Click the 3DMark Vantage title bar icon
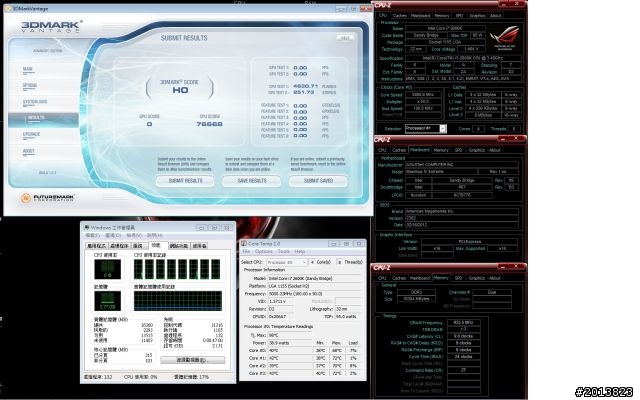Screen dimensions: 640x400 pos(8,8)
